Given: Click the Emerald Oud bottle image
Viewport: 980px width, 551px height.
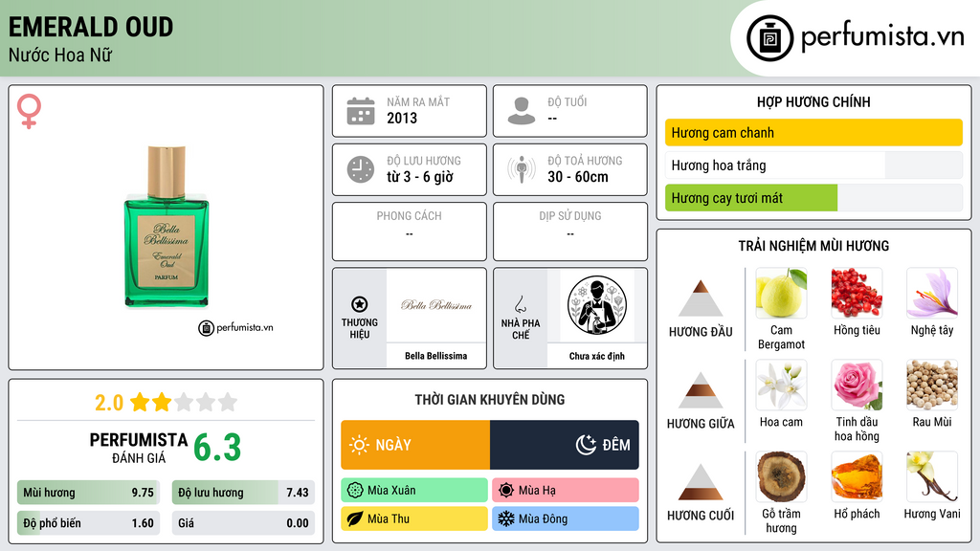Looking at the screenshot, I should [167, 226].
